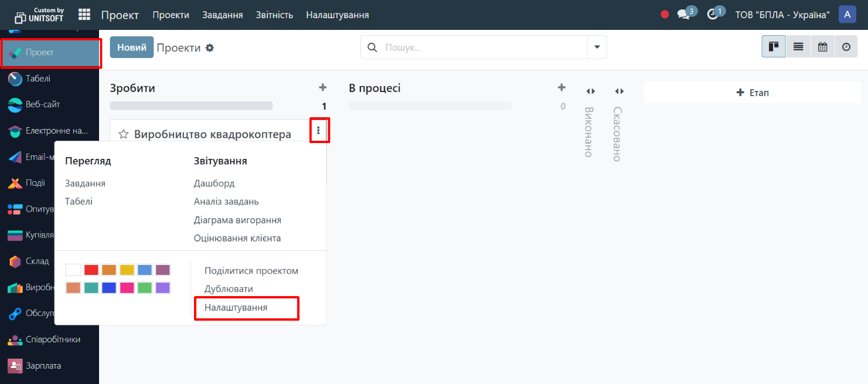Add a new stage with Етап button

[x=752, y=93]
